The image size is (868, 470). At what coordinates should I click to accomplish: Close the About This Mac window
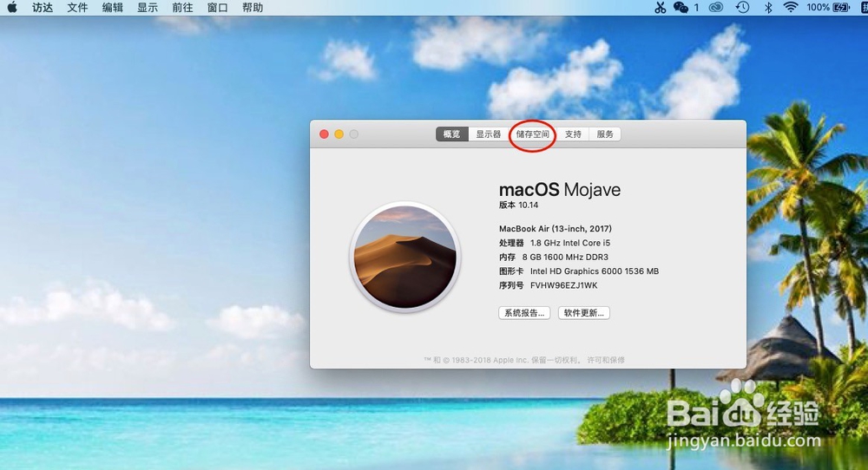tap(325, 134)
